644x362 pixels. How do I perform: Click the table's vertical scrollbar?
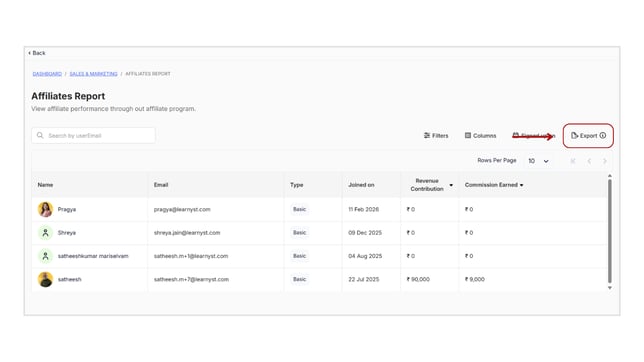(x=610, y=231)
